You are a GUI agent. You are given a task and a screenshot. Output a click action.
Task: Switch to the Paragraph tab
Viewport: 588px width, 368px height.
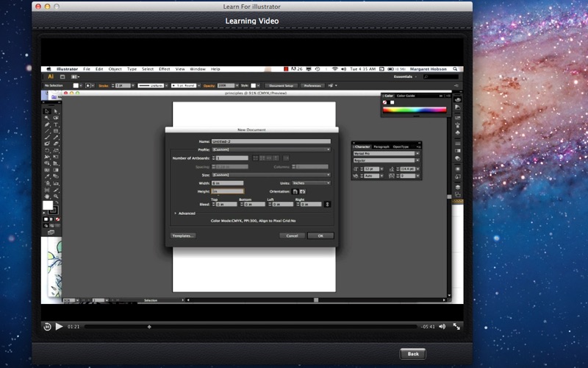(381, 146)
